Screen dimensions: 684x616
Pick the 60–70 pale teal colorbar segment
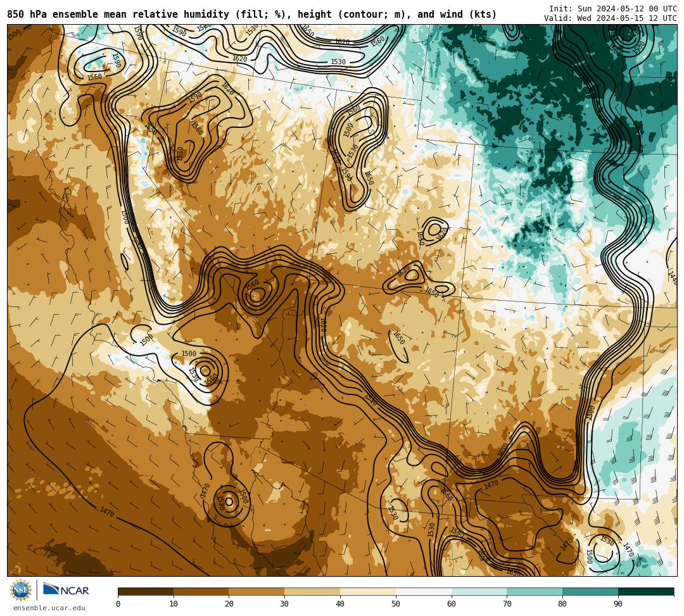[479, 591]
